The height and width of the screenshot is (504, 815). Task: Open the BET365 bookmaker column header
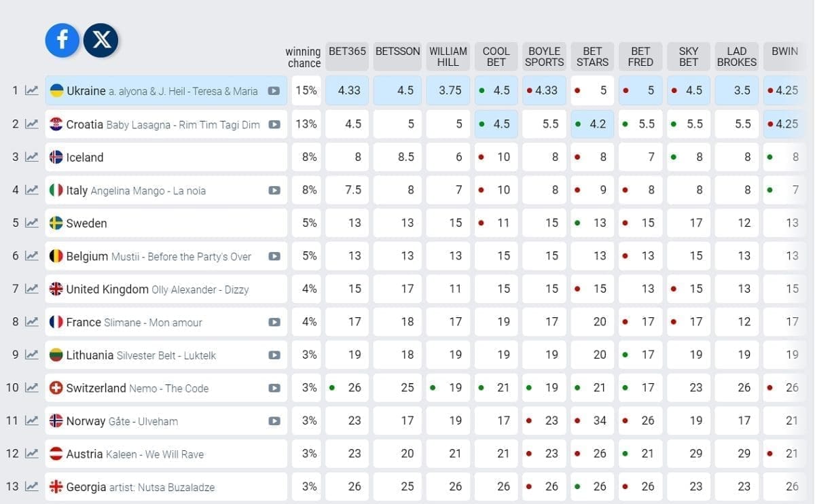pyautogui.click(x=347, y=56)
